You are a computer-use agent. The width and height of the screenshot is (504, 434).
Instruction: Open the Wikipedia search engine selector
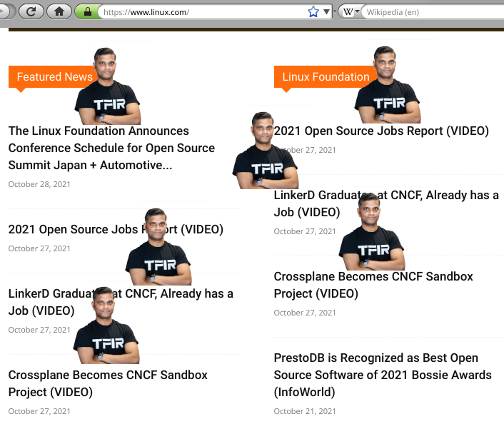[x=351, y=12]
